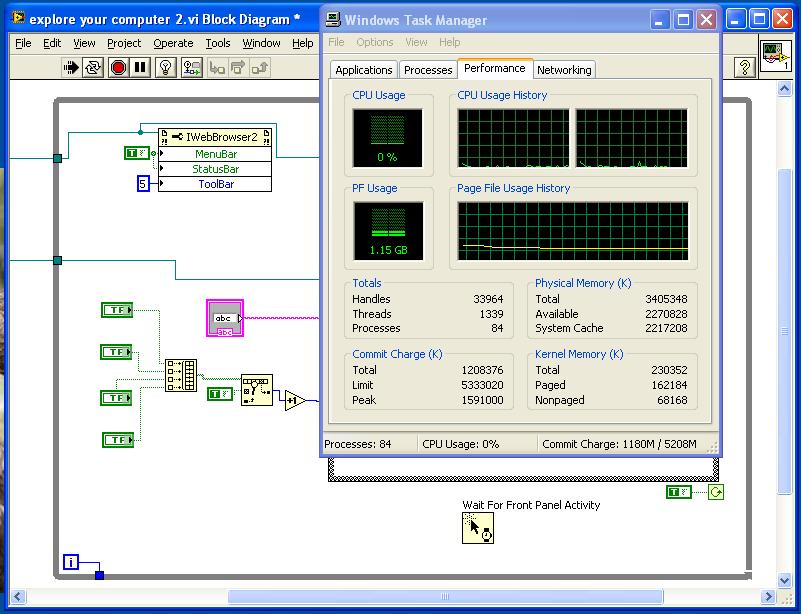Viewport: 801px width, 614px height.
Task: Click Commit Charge status bar entry
Action: [619, 444]
